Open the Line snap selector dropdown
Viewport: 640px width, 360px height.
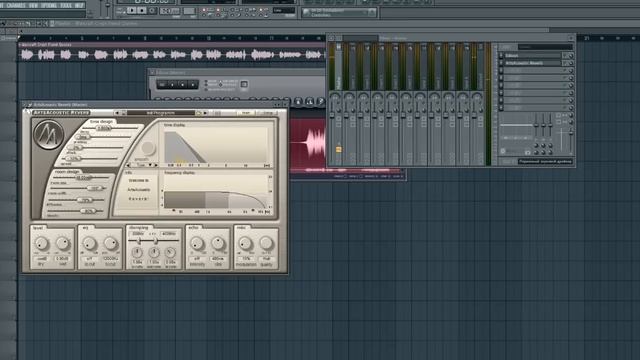(x=284, y=11)
